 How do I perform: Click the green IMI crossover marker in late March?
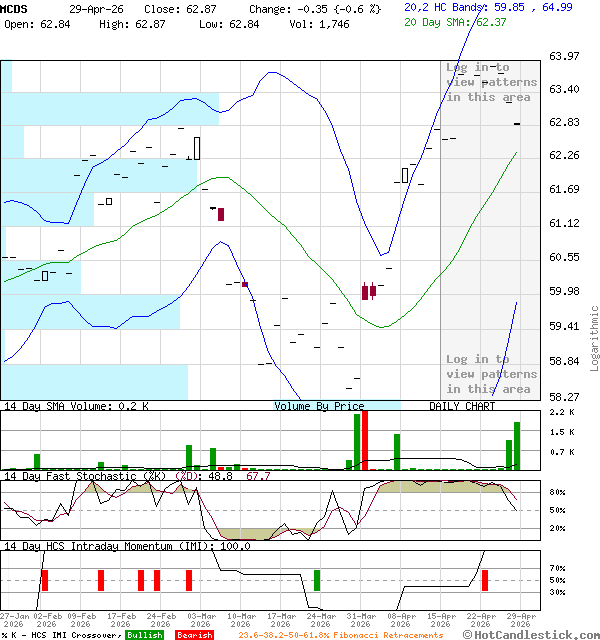[x=317, y=579]
